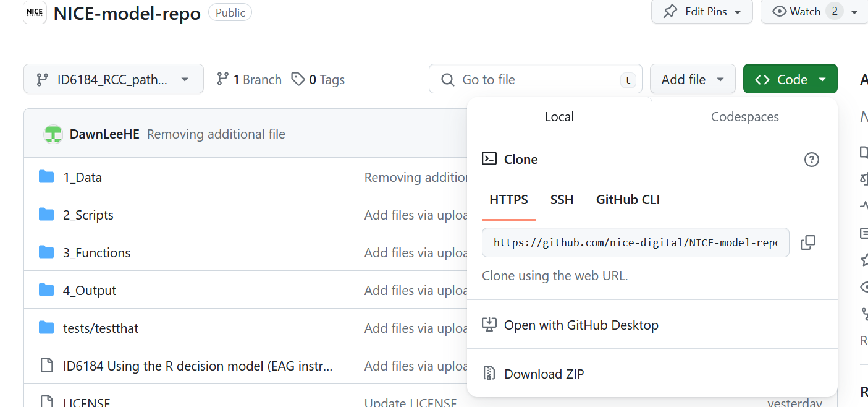Select the HTTPS clone option
The height and width of the screenshot is (407, 868).
pyautogui.click(x=508, y=200)
